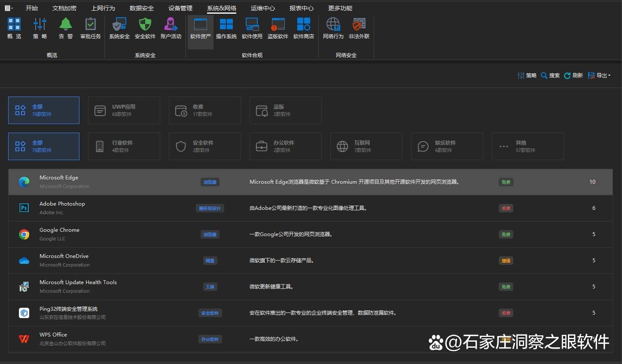Select the UWP应用 68款软件 filter card

(x=124, y=110)
